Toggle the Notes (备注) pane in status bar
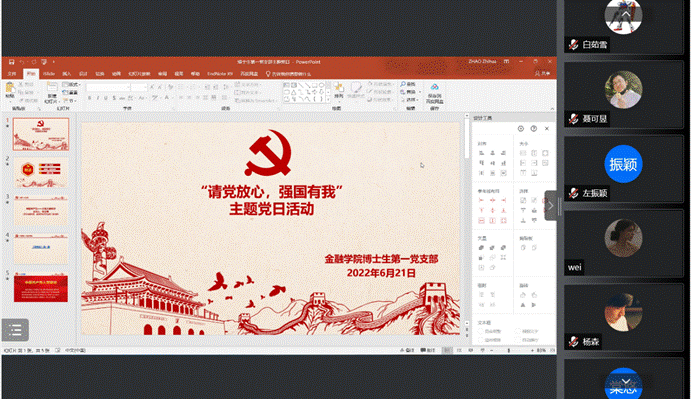692x399 pixels. pyautogui.click(x=407, y=350)
